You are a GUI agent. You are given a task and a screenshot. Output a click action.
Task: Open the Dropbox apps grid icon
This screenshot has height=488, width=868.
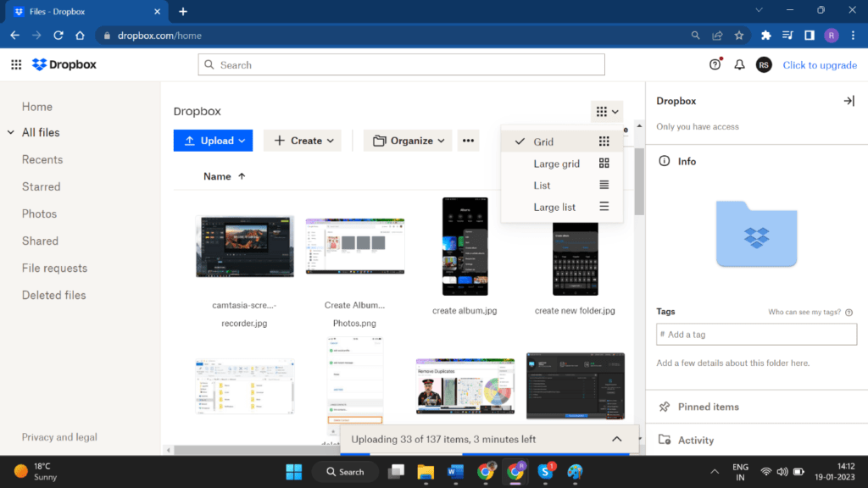[x=15, y=64]
